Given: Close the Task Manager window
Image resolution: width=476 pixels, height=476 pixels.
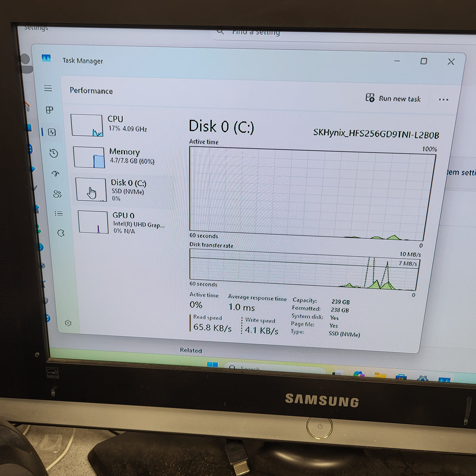Looking at the screenshot, I should click(x=451, y=61).
